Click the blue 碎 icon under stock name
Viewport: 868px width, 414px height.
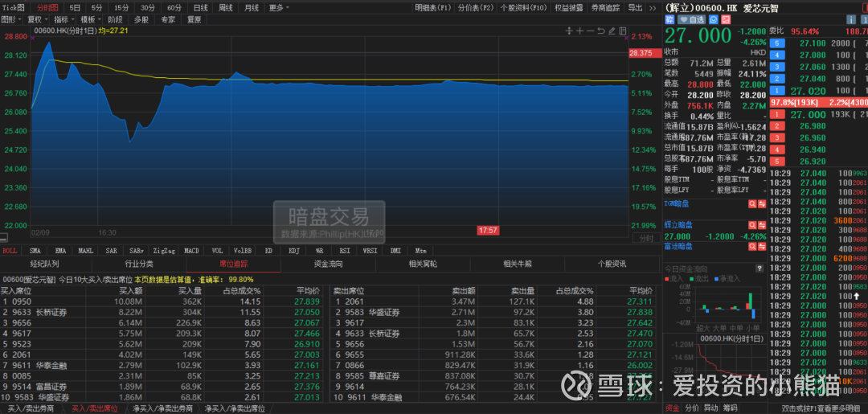pos(669,19)
